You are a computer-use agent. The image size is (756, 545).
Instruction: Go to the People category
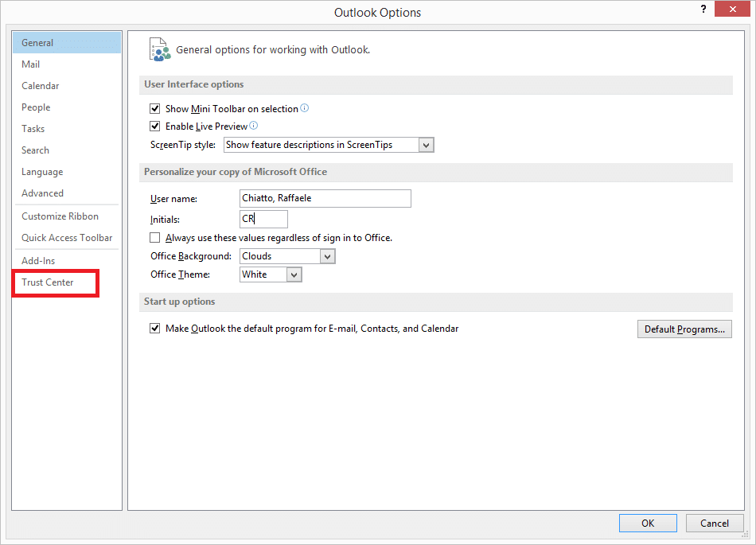(67, 107)
